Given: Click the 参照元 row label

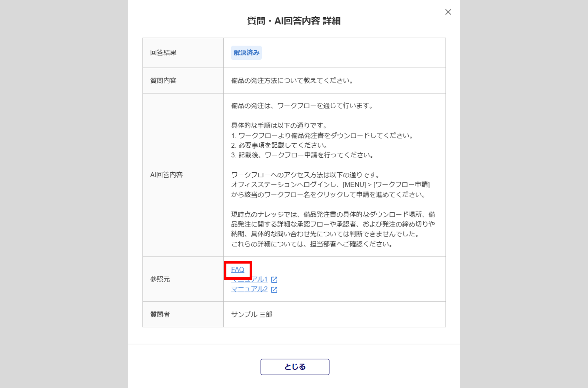Looking at the screenshot, I should coord(160,279).
